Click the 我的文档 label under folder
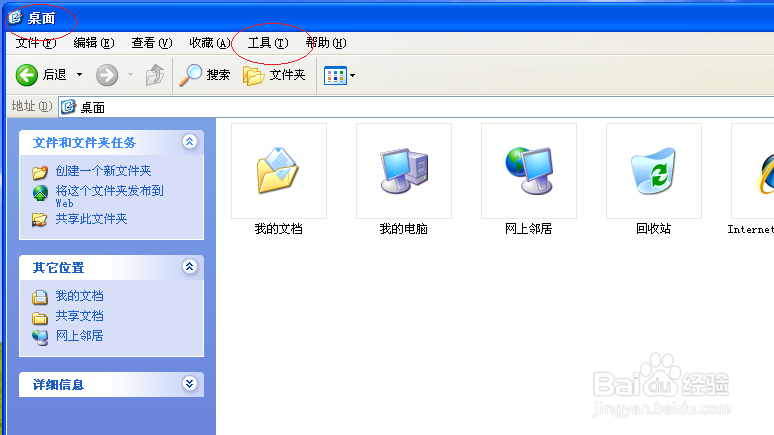The height and width of the screenshot is (435, 774). [x=278, y=229]
